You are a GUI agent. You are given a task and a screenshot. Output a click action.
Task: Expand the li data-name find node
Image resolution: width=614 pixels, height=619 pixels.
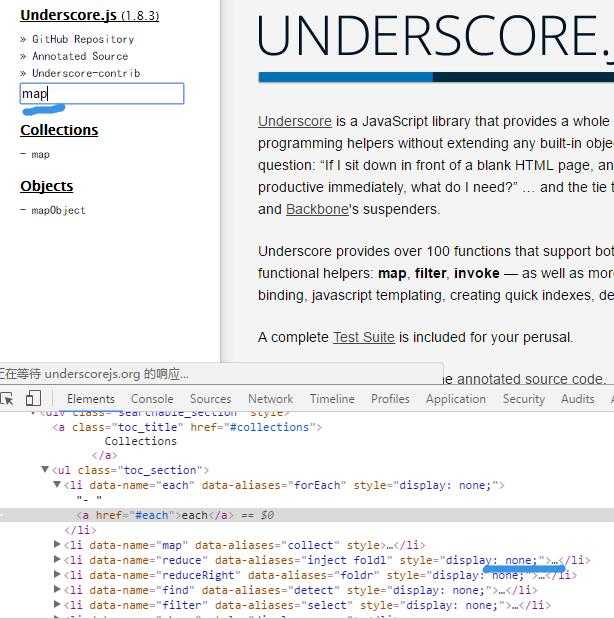tap(57, 589)
